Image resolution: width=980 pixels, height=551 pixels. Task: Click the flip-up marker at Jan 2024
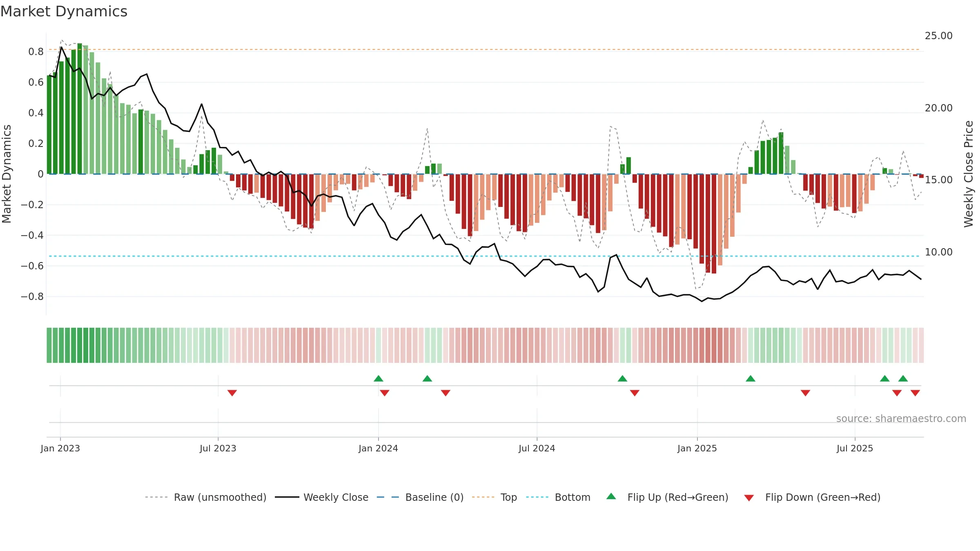coord(379,378)
